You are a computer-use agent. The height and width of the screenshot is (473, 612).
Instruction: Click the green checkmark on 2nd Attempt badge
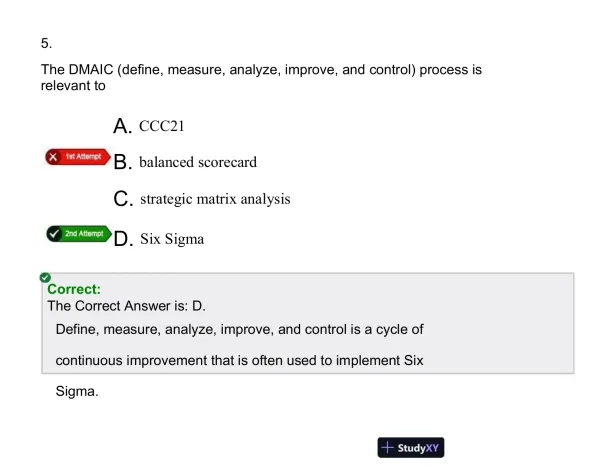(54, 234)
